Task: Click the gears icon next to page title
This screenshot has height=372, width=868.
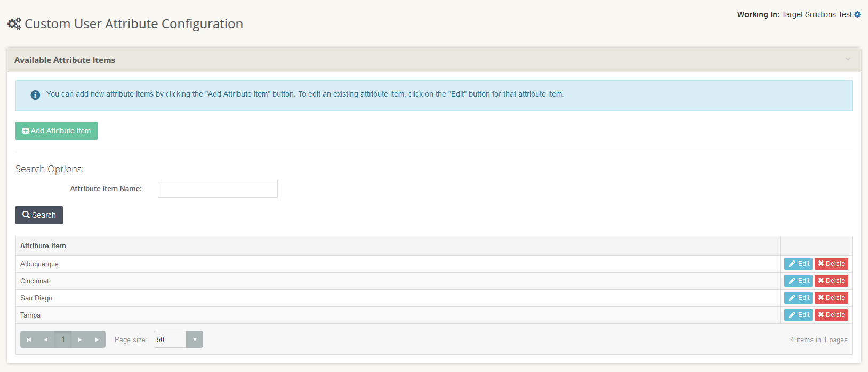Action: pos(14,23)
